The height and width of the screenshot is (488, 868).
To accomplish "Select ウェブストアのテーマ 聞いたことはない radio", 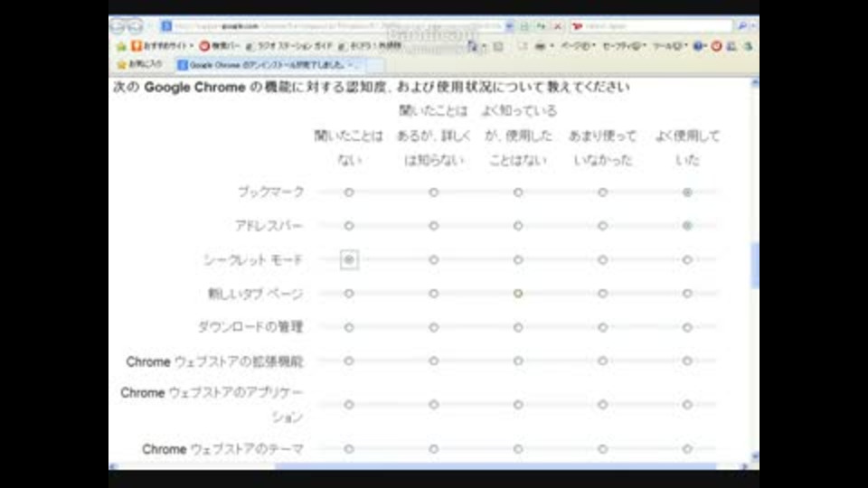I will 349,449.
